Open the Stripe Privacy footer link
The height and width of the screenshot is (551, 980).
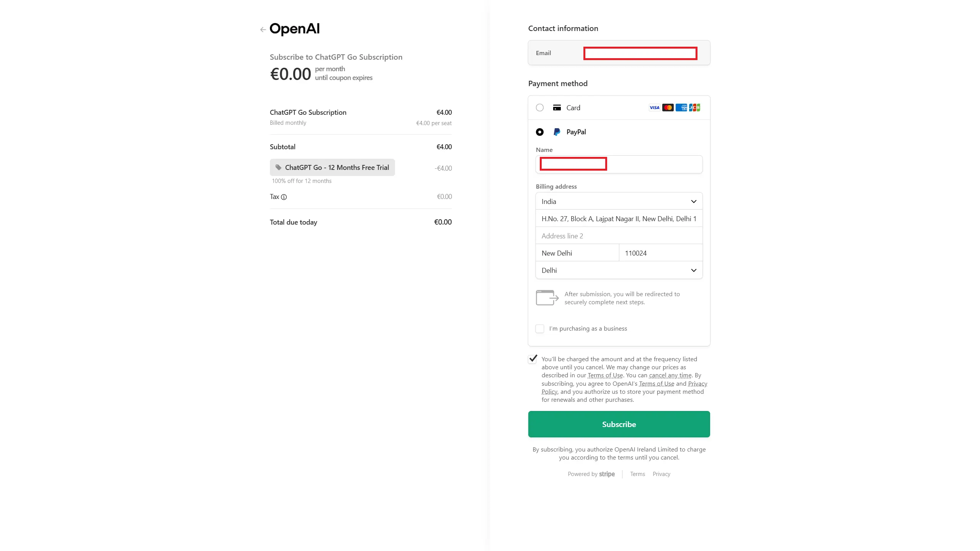661,474
